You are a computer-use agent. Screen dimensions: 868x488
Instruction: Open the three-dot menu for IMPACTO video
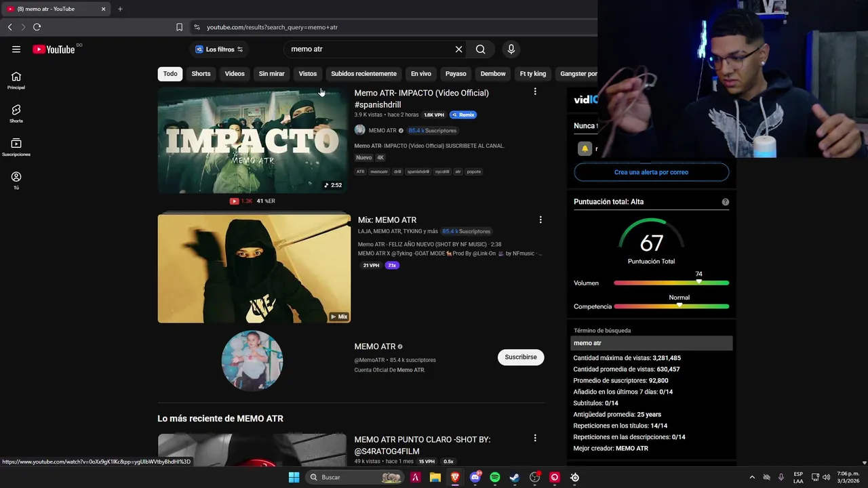tap(534, 91)
